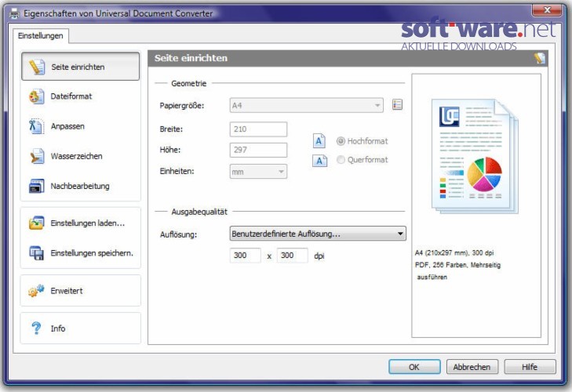
Task: Open the Info section
Action: pyautogui.click(x=80, y=328)
